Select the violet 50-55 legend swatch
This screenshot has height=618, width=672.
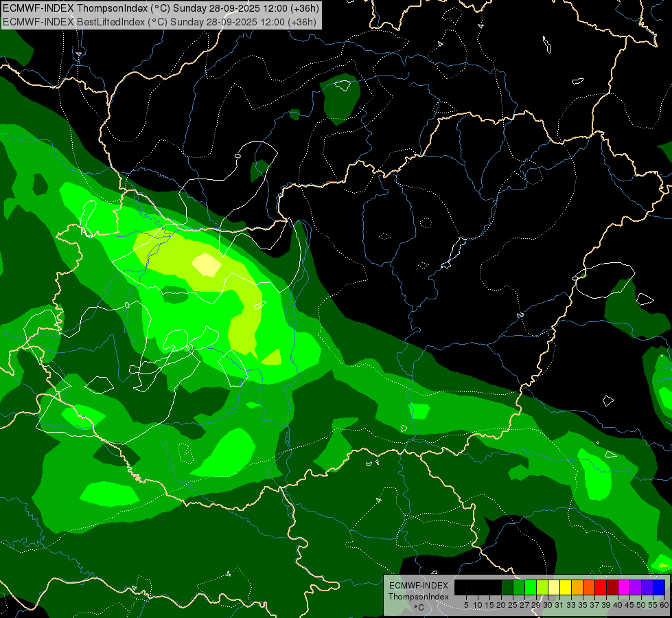pos(647,587)
